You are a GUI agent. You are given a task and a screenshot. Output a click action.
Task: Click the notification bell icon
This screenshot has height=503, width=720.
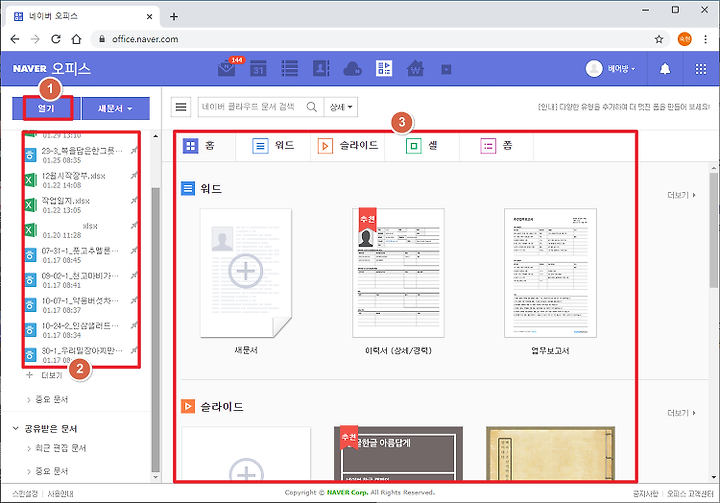click(x=664, y=69)
